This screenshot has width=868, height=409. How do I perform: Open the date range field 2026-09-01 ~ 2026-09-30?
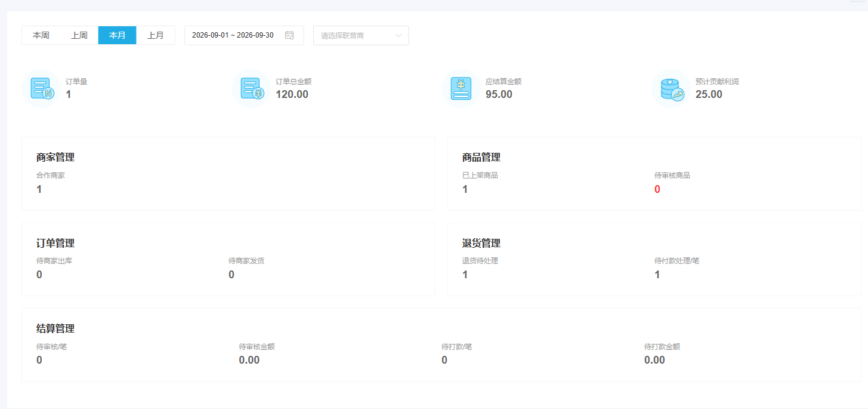(244, 35)
